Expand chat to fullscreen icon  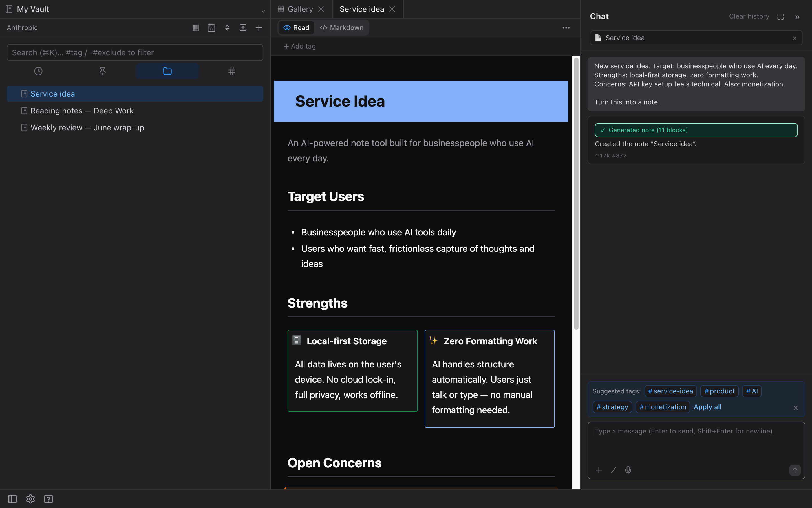[780, 17]
